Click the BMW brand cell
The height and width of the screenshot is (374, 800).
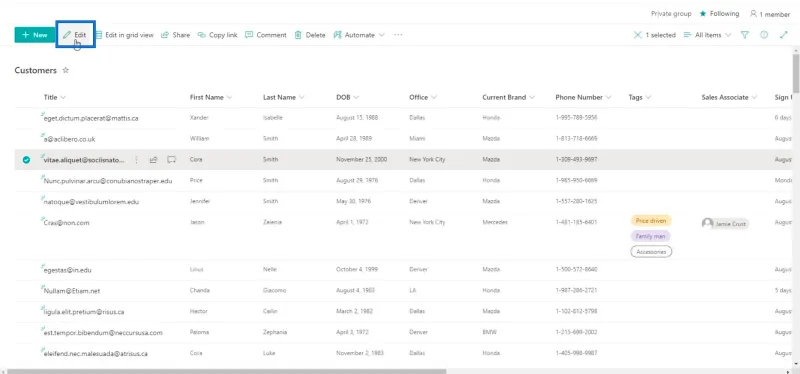[x=489, y=332]
